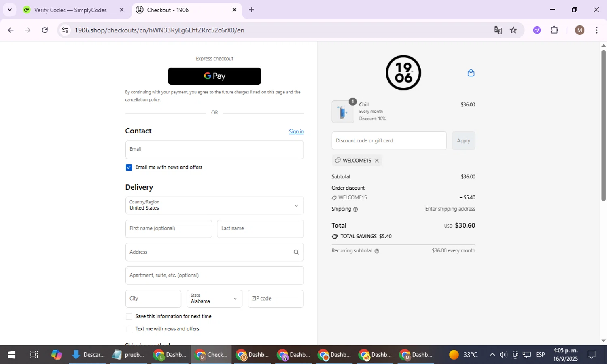Open the purple browser extension icon
This screenshot has width=607, height=364.
coord(537,30)
